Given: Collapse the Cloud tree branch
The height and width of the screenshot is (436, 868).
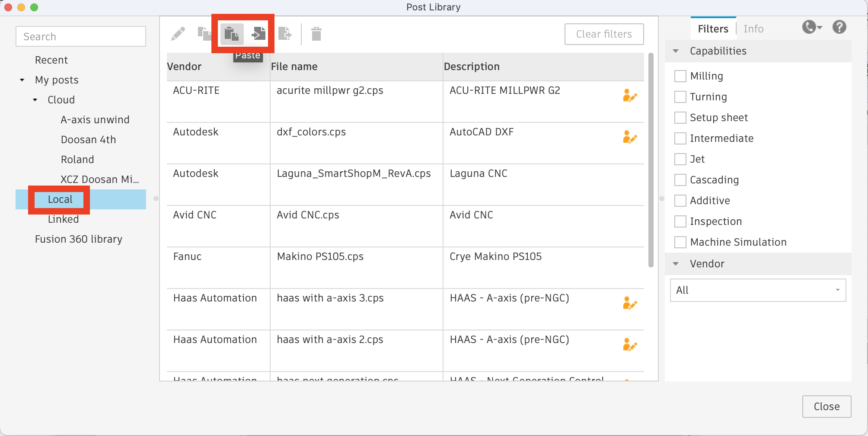Looking at the screenshot, I should (35, 99).
